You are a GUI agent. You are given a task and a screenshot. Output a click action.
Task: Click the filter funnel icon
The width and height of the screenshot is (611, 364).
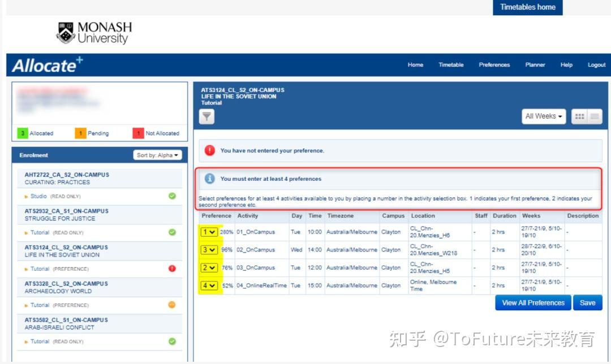pos(206,116)
